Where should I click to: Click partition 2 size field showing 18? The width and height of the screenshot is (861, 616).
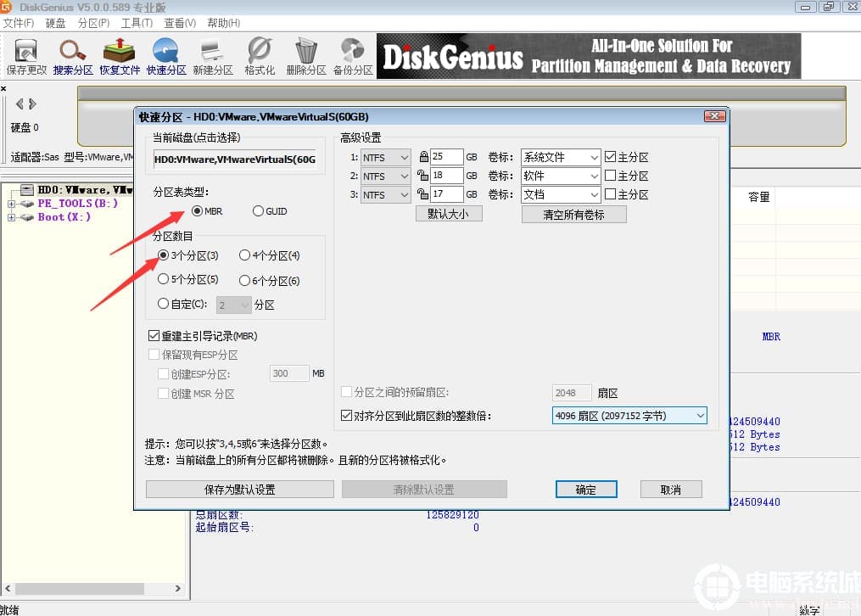(446, 176)
